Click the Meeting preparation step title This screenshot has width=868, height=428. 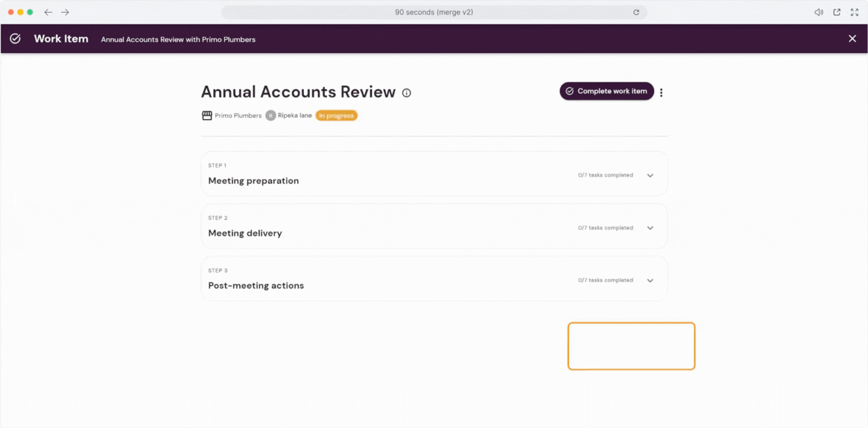(254, 181)
